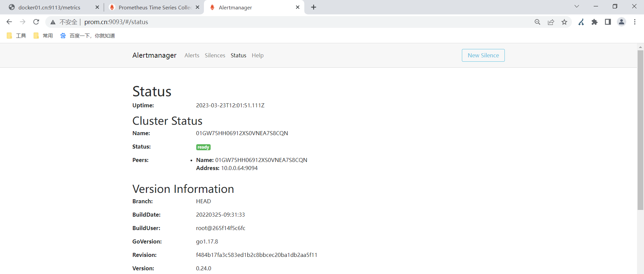Click the New Silence button

[x=483, y=55]
